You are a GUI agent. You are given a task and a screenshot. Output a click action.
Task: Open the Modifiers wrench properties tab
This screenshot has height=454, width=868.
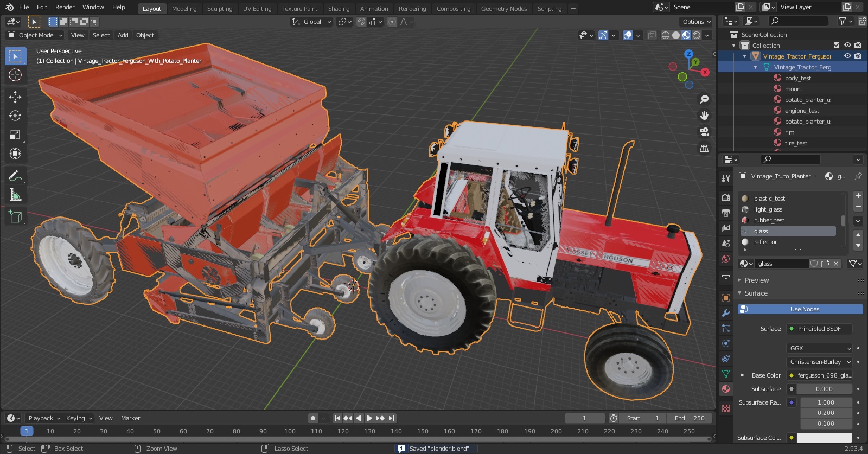coord(726,313)
